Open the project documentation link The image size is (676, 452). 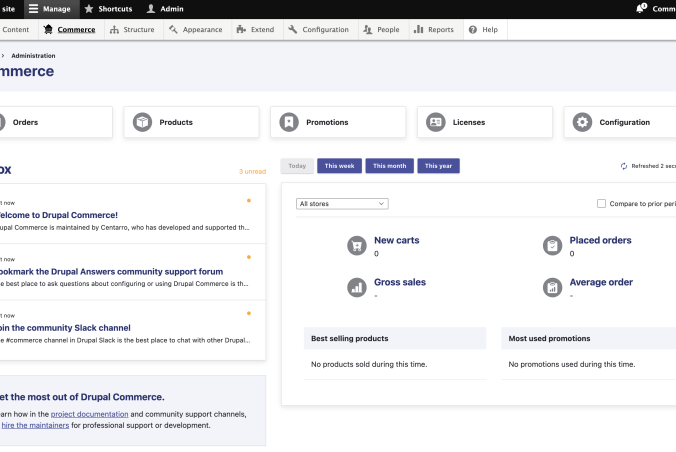coord(90,414)
